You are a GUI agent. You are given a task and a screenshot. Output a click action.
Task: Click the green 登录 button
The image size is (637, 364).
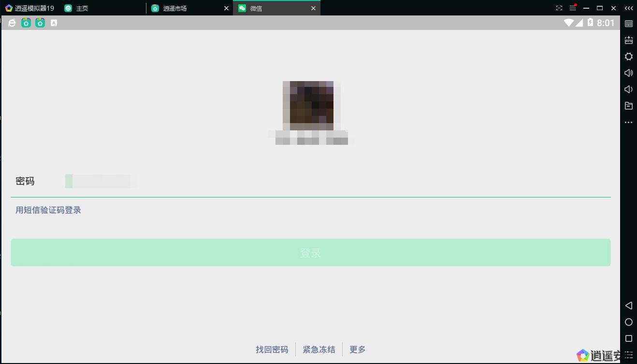click(x=310, y=252)
